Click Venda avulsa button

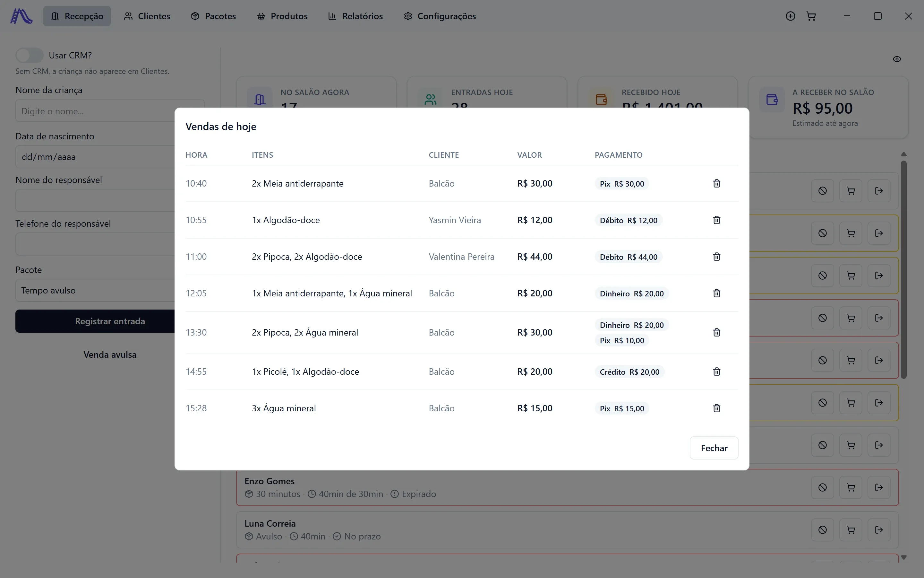click(x=110, y=355)
